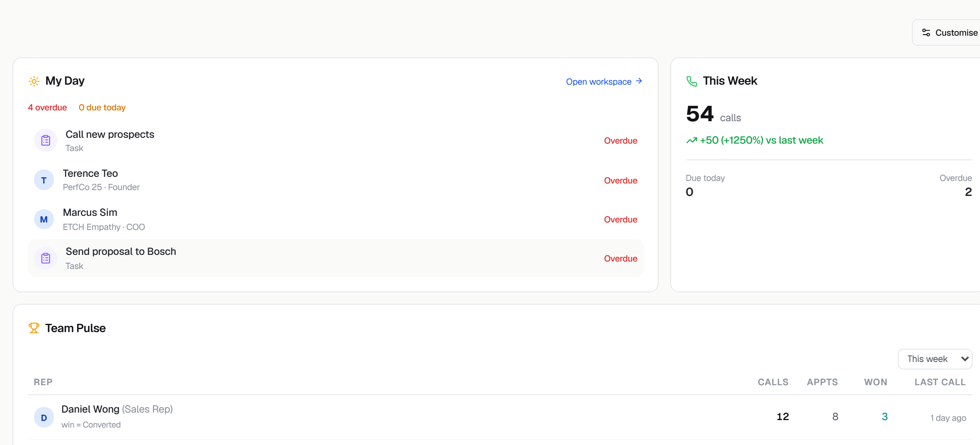This screenshot has height=445, width=980.
Task: Open the Call new prospects task
Action: [x=336, y=141]
